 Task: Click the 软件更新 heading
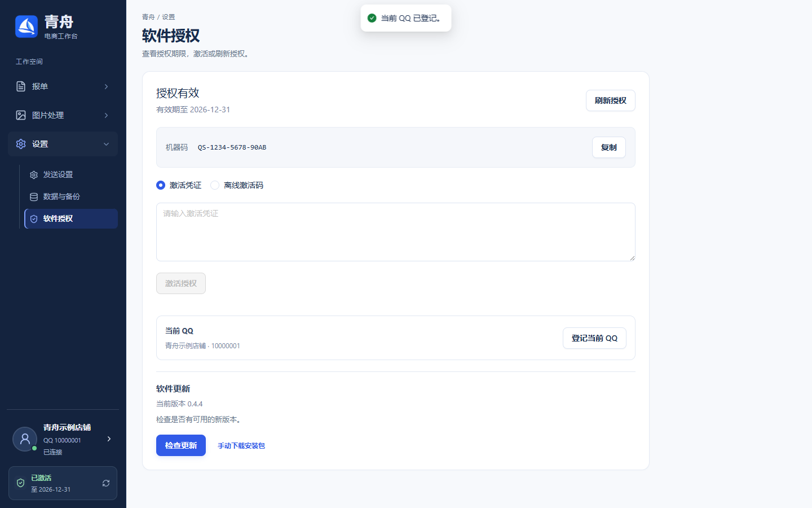(173, 389)
